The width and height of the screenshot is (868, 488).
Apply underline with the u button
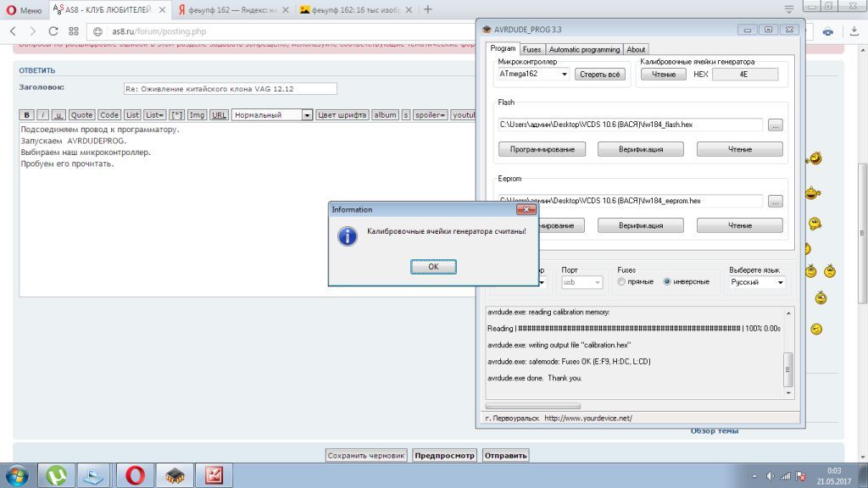(x=58, y=115)
